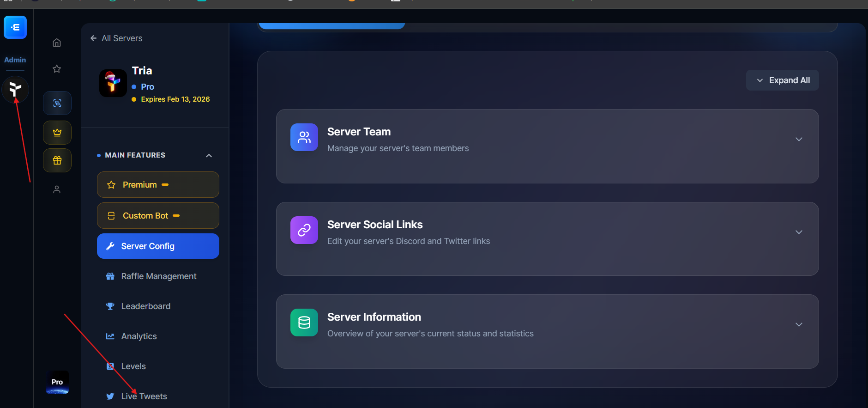Expand the Server Social Links chevron

(x=799, y=232)
